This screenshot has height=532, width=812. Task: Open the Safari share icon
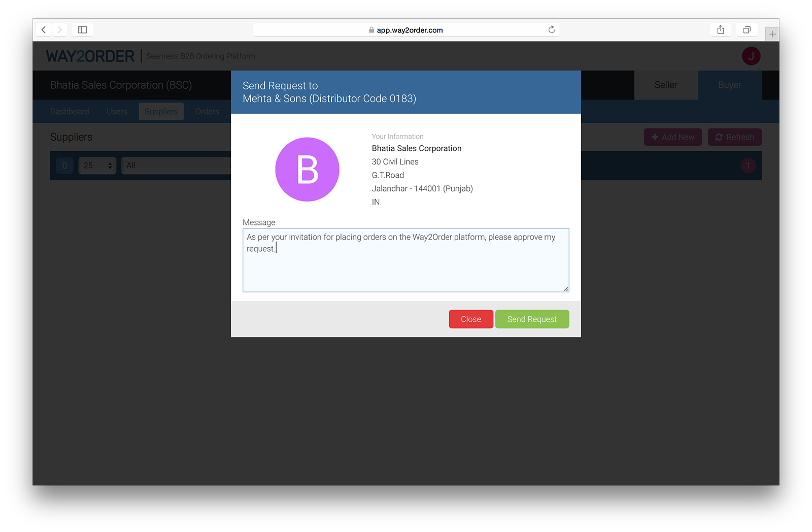721,30
